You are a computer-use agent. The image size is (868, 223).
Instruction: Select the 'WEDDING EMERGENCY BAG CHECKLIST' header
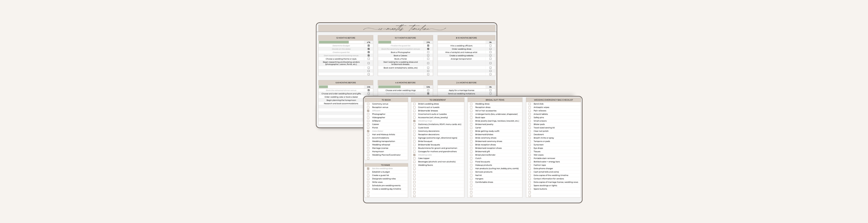[x=553, y=100]
